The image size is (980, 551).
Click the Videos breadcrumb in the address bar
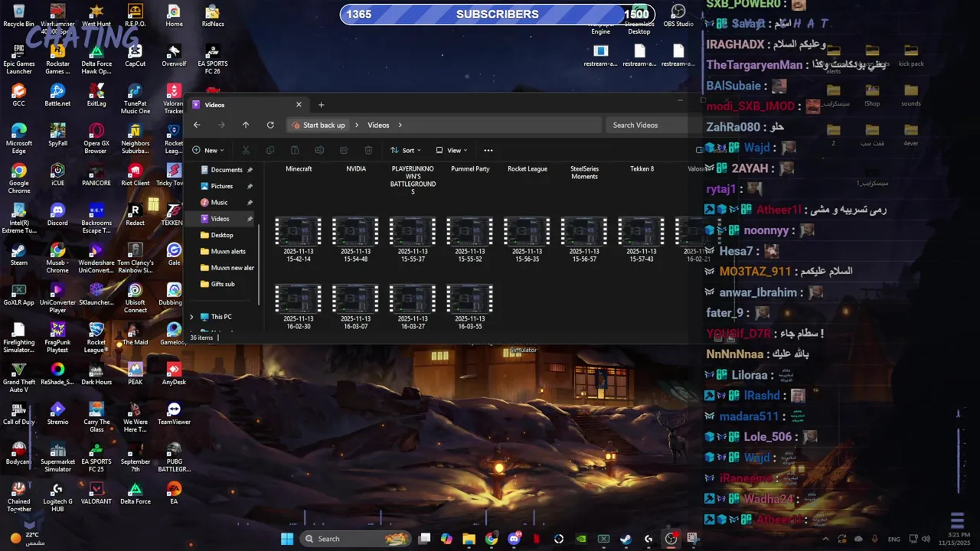[378, 125]
